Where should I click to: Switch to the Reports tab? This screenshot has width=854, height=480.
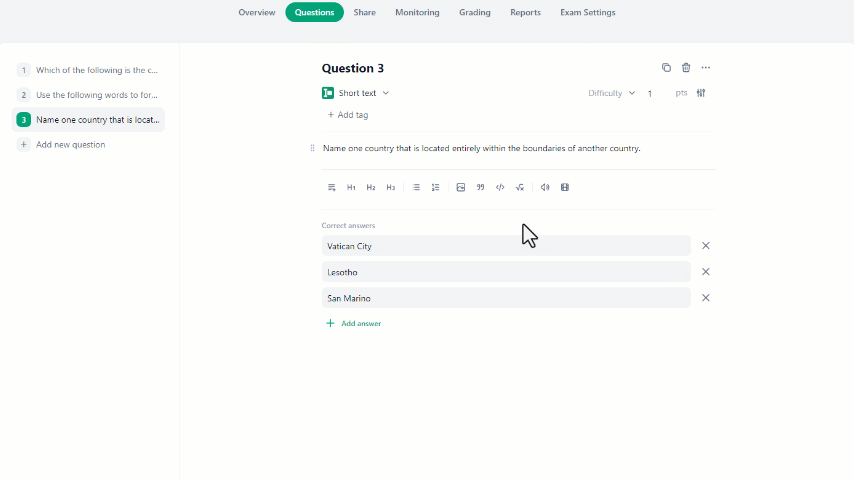525,13
